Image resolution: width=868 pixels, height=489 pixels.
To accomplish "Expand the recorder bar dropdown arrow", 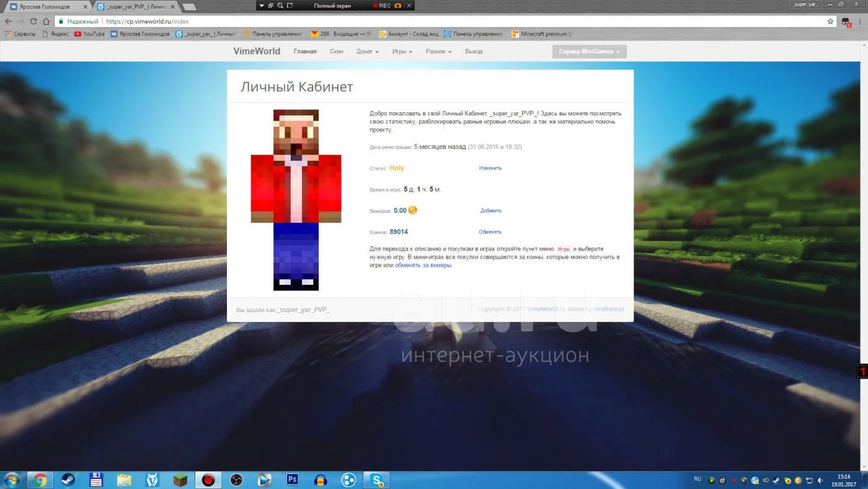I will click(262, 6).
